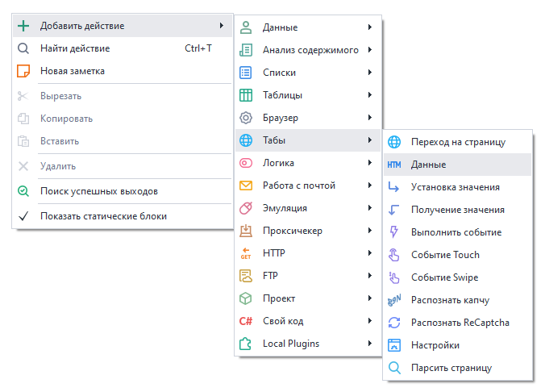Click the Событие Touch hand icon
Viewport: 545px width, 392px height.
click(394, 255)
